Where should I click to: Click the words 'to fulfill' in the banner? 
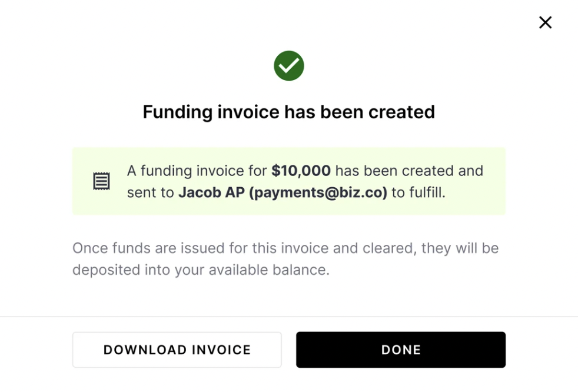418,192
